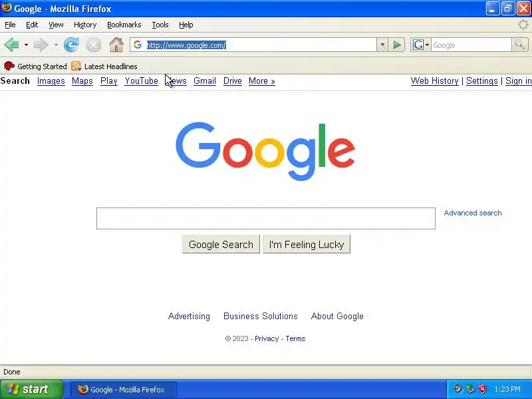Click the Google Search button
The height and width of the screenshot is (399, 532).
coord(221,244)
